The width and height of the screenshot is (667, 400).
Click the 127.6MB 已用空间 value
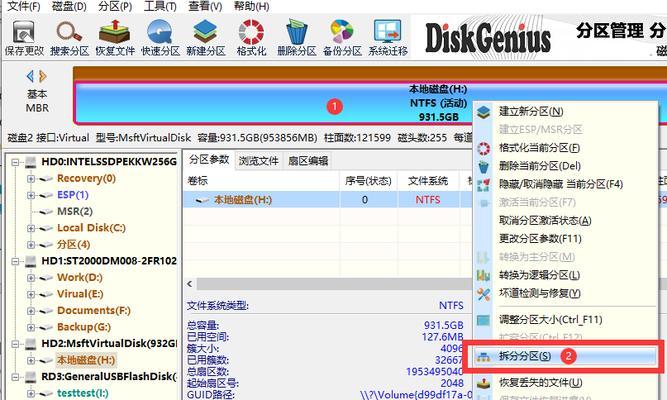click(x=442, y=337)
